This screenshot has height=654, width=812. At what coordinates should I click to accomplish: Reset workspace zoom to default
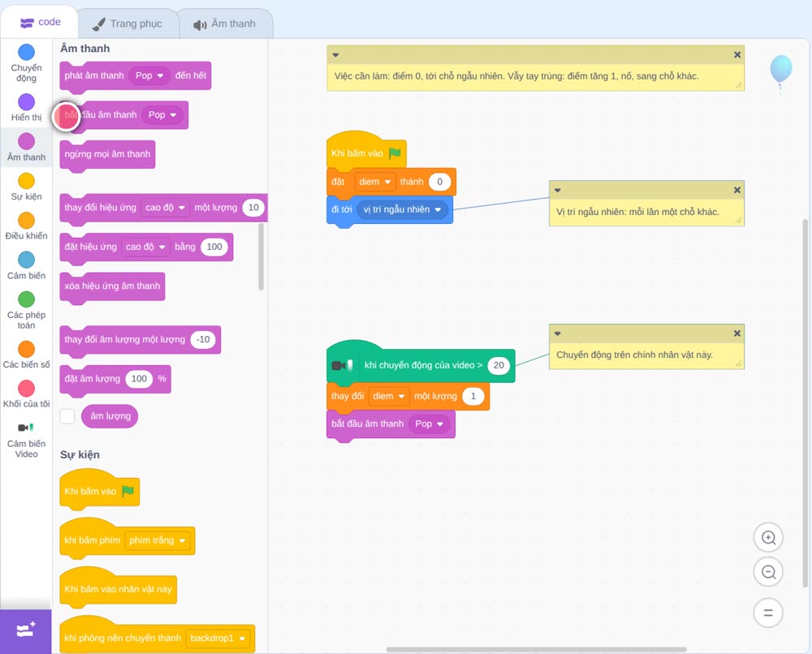[x=768, y=613]
